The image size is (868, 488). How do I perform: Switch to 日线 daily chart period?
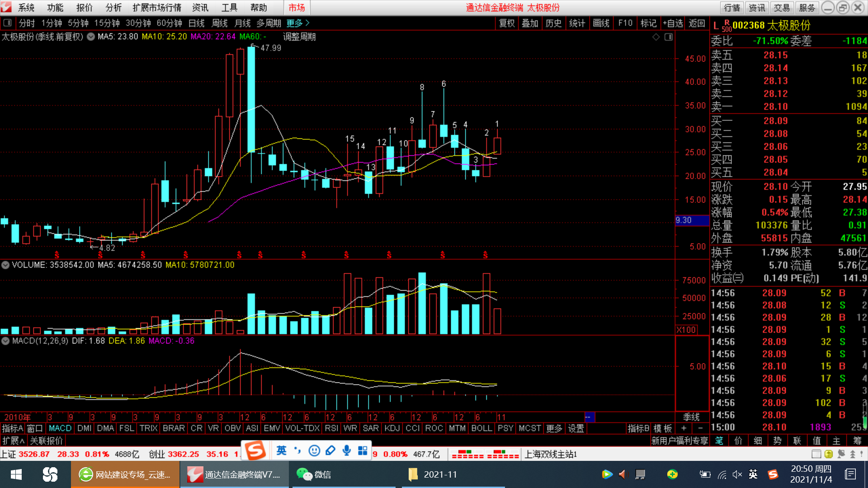click(x=196, y=23)
